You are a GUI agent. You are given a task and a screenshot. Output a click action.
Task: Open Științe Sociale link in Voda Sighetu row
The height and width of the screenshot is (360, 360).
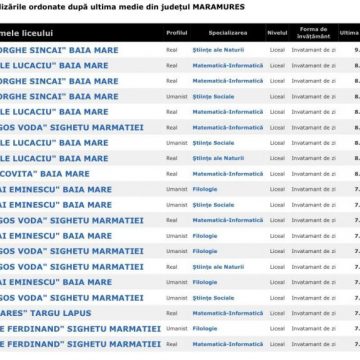coord(213,298)
